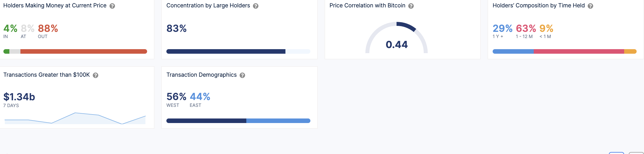Click the $1.34b transactions value
Viewport: 644px width, 154px height.
[x=19, y=97]
